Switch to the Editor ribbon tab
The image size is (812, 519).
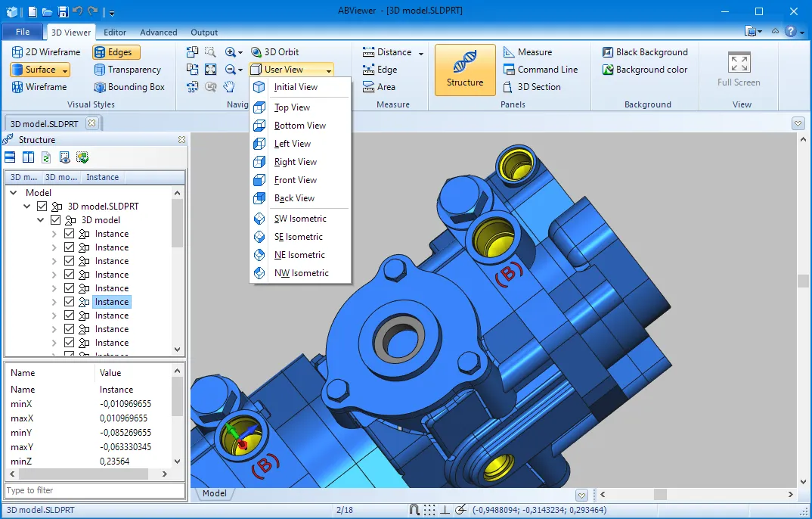click(x=115, y=32)
